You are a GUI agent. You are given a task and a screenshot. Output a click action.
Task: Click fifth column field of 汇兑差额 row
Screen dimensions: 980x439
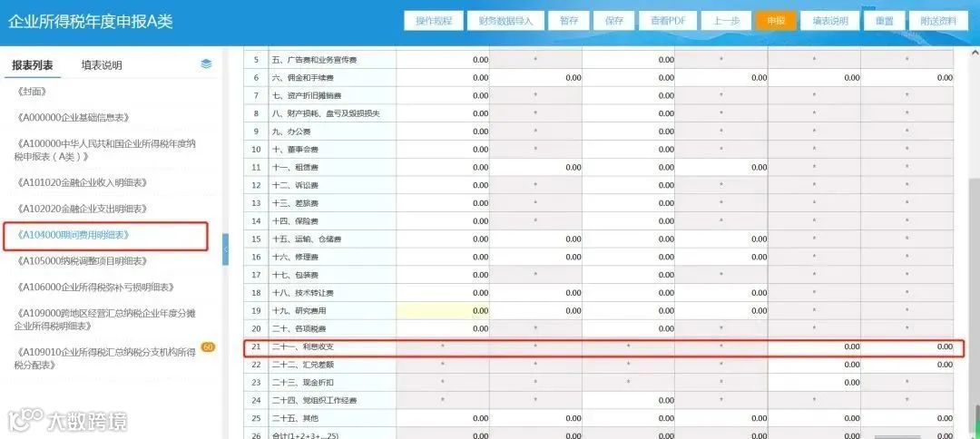(814, 364)
